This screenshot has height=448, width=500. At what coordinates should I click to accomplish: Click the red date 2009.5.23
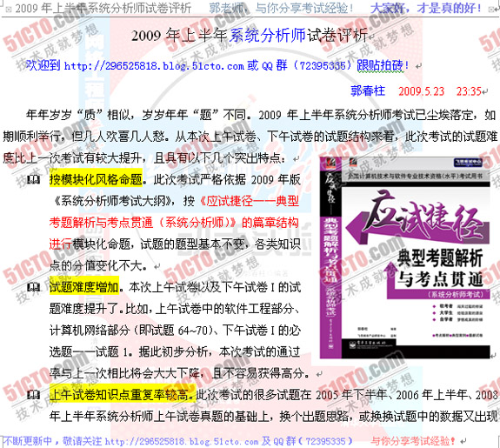coord(421,91)
